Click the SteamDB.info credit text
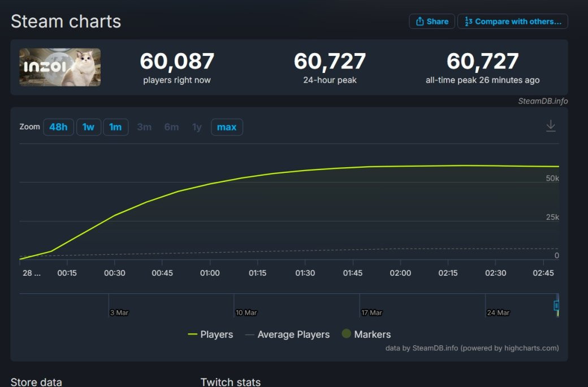Screen dimensions: 588x387 coord(543,101)
